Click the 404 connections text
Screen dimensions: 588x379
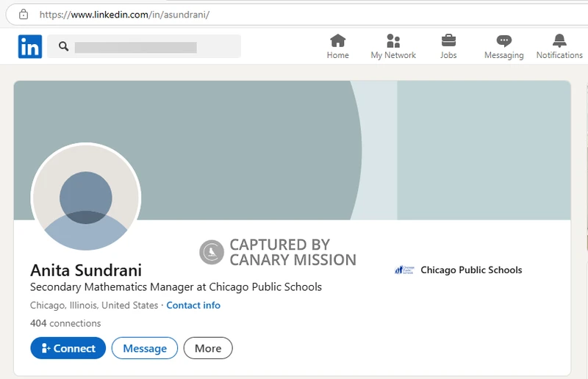click(x=65, y=323)
